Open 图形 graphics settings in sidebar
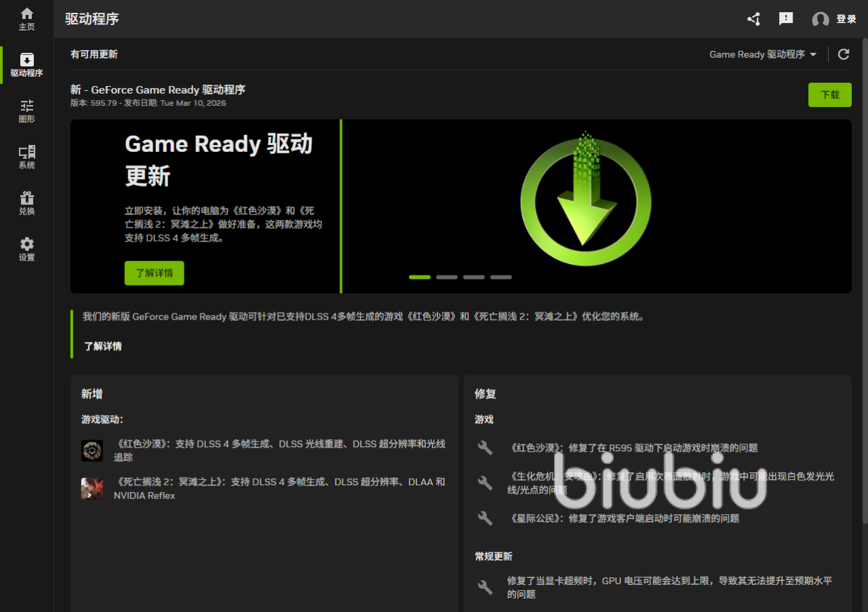 coord(26,111)
